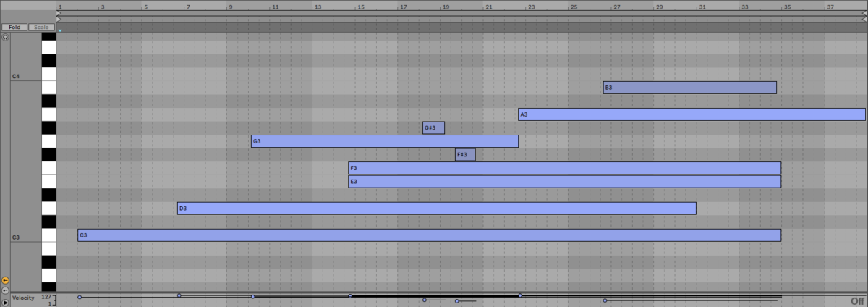Click the A#3 black piano key

pos(48,101)
